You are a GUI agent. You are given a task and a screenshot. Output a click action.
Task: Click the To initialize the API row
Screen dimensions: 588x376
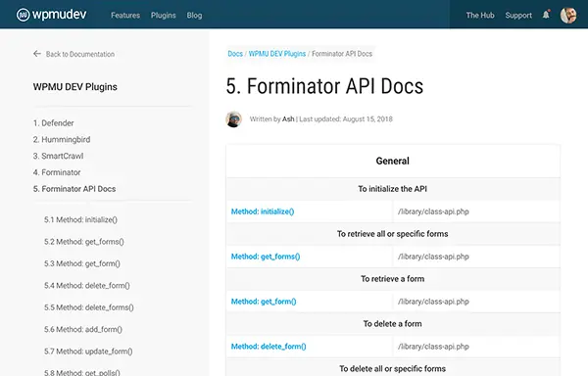click(x=393, y=189)
